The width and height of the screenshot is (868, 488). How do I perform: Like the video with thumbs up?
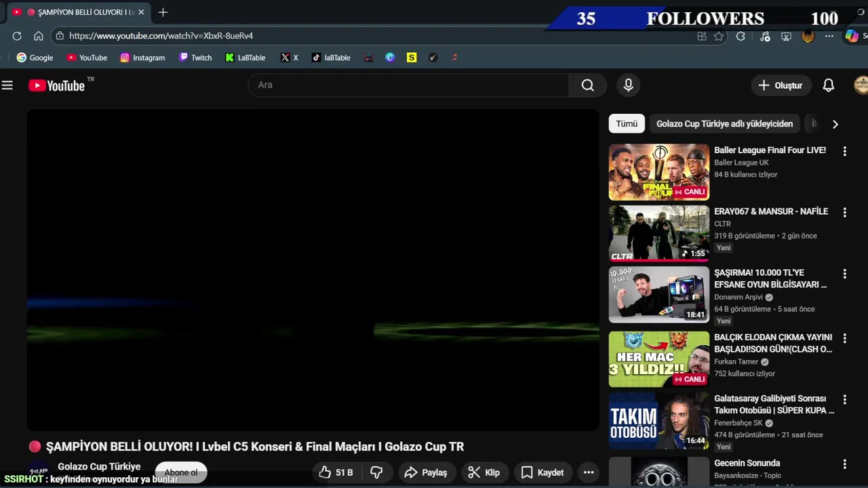[338, 472]
